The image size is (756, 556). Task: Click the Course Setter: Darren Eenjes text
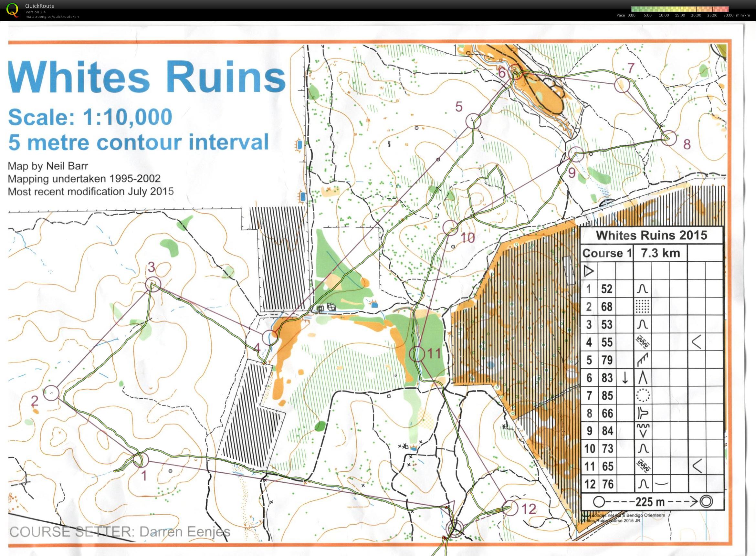[120, 532]
